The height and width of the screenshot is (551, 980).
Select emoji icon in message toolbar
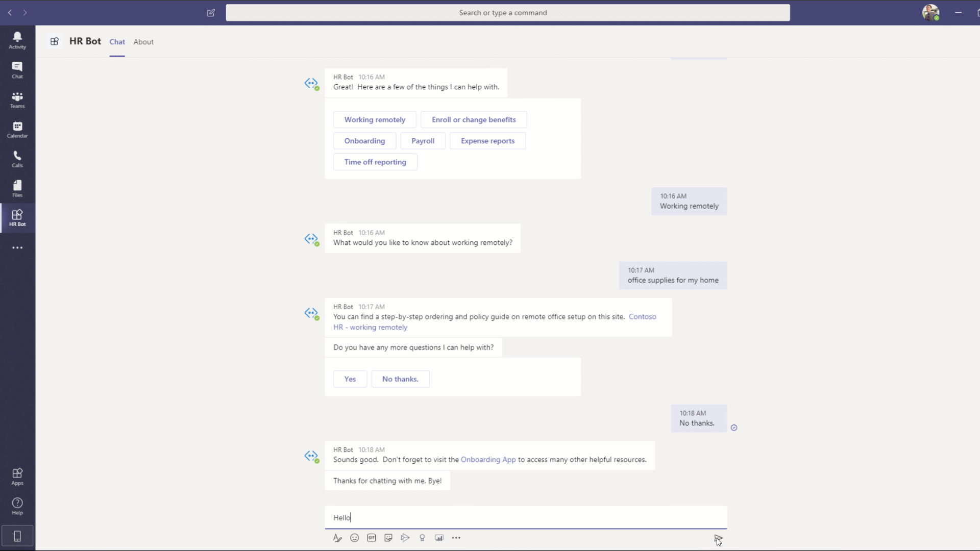coord(355,538)
